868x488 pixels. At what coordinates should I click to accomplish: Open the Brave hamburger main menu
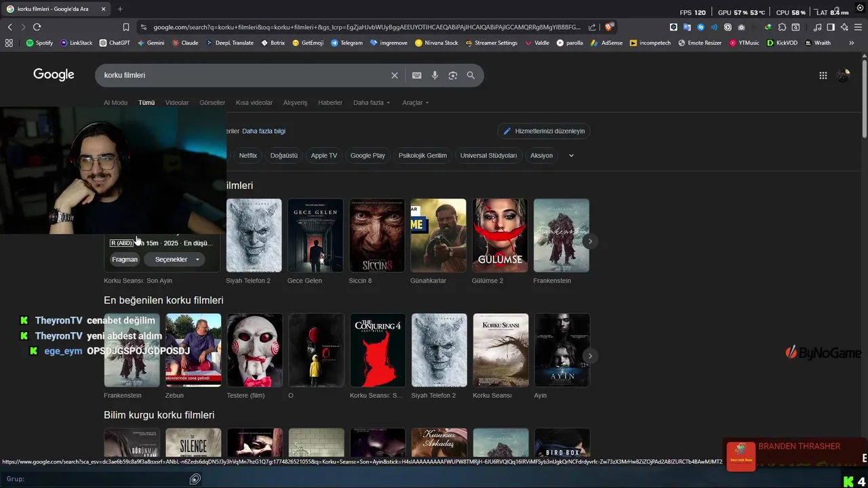[858, 27]
